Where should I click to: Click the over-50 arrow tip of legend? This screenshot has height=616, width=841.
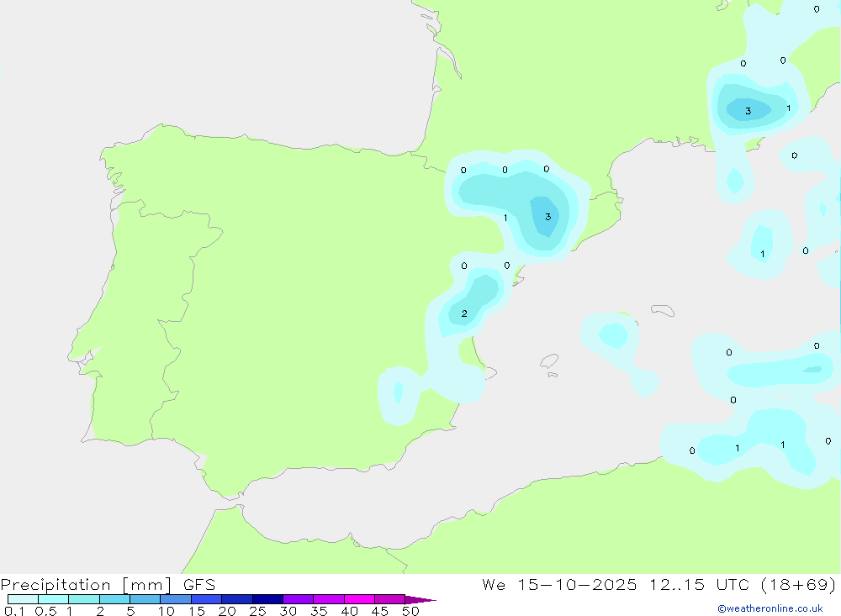420,600
